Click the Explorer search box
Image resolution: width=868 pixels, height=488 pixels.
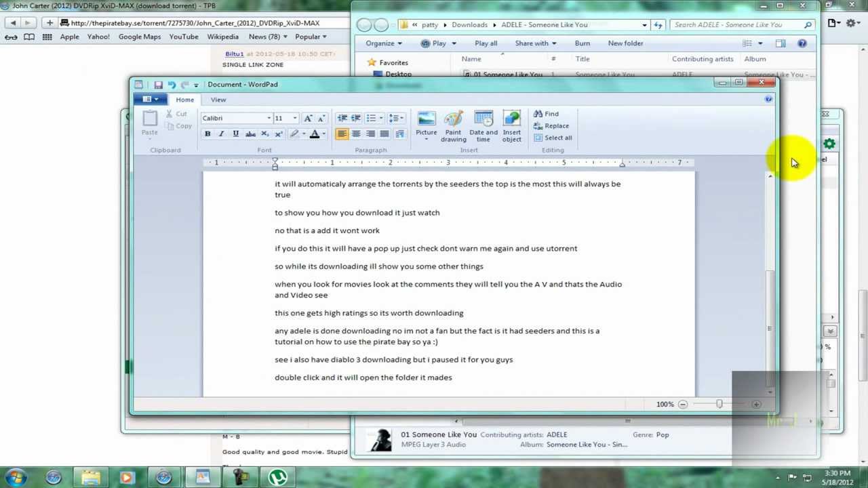pyautogui.click(x=742, y=25)
